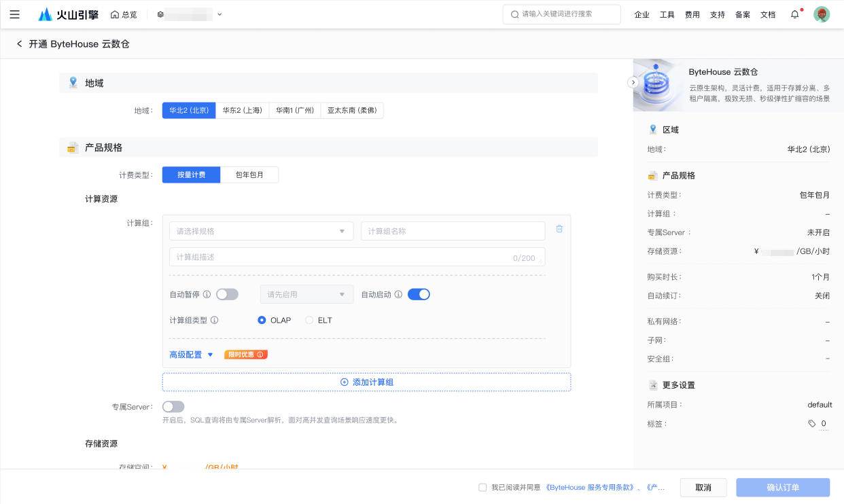Delete the compute group trash icon
This screenshot has width=844, height=504.
(559, 229)
